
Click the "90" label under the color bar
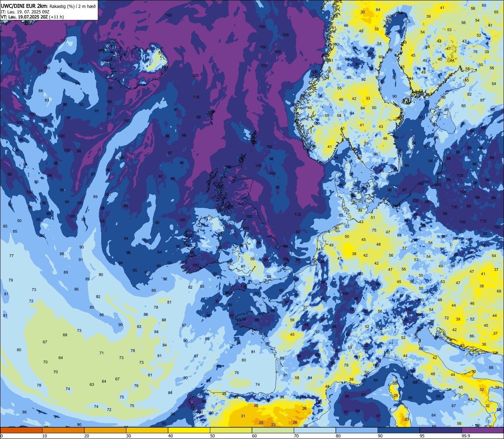(380, 436)
